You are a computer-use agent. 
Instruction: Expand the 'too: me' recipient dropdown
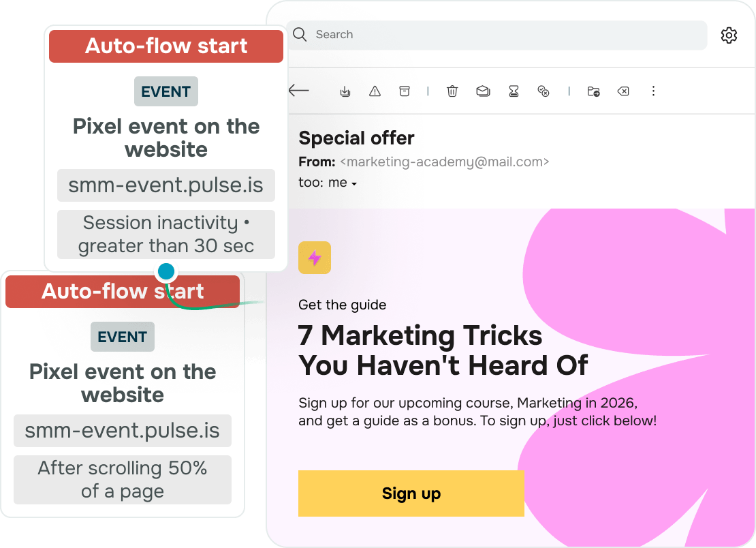point(354,184)
